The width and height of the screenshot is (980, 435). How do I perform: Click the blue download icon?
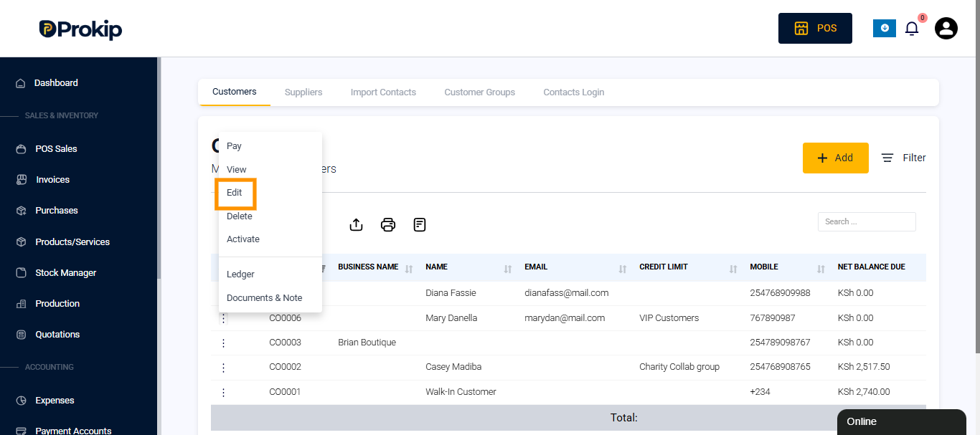(x=884, y=29)
